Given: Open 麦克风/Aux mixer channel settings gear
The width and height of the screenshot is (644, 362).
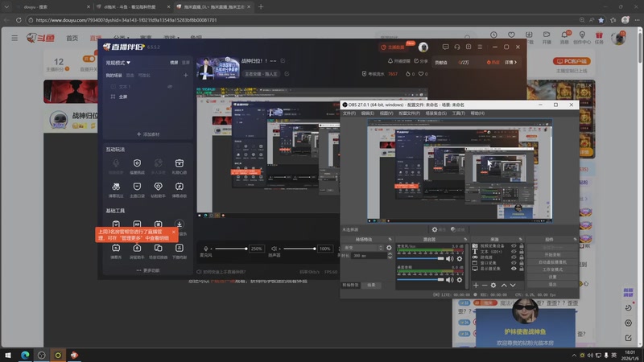Looking at the screenshot, I should pyautogui.click(x=460, y=258).
